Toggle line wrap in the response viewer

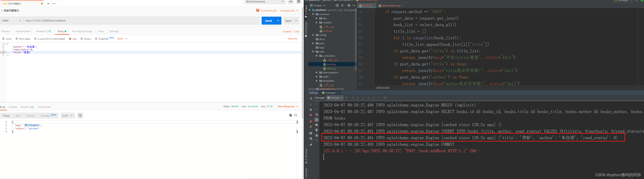point(80,116)
